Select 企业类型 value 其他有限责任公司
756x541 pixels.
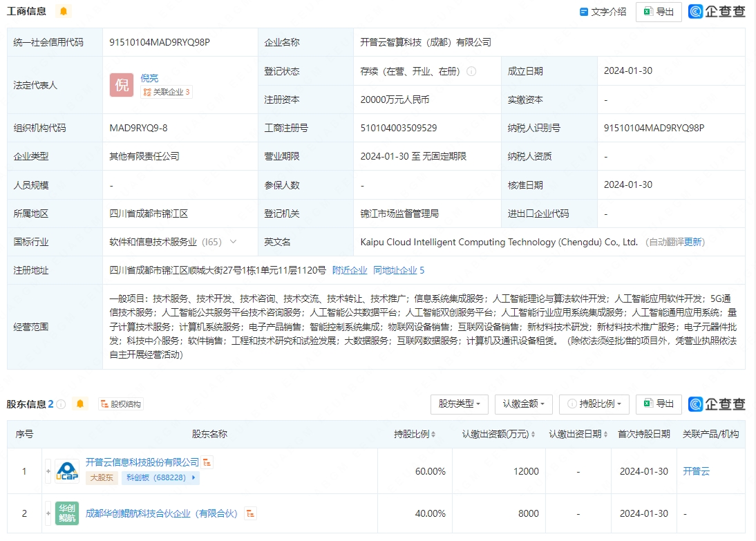[x=144, y=156]
